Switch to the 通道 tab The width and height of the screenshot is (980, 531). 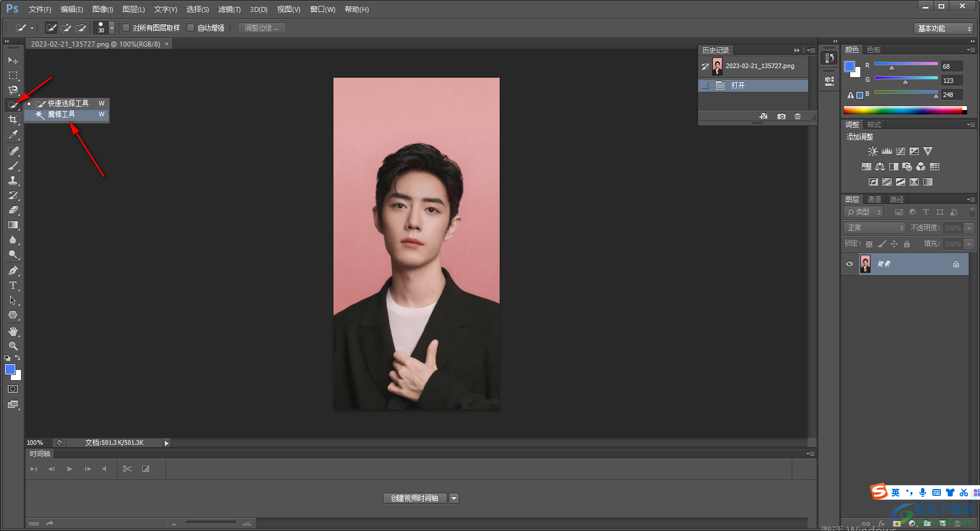click(874, 200)
